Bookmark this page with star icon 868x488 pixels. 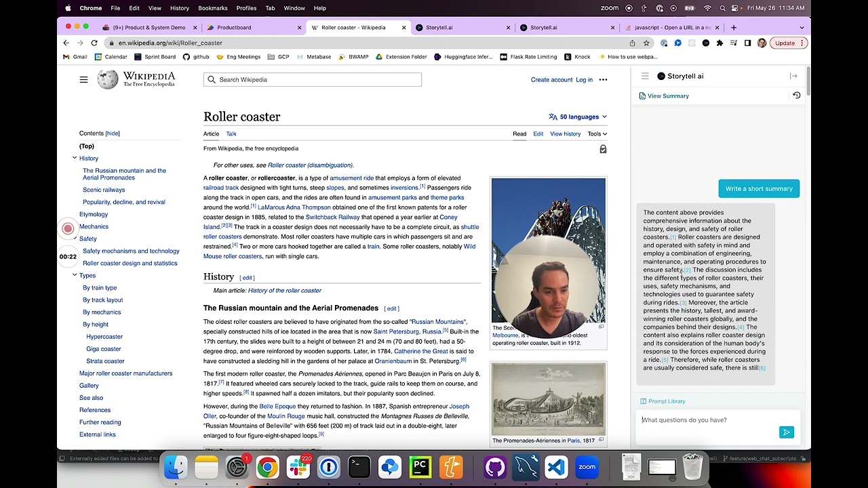646,43
